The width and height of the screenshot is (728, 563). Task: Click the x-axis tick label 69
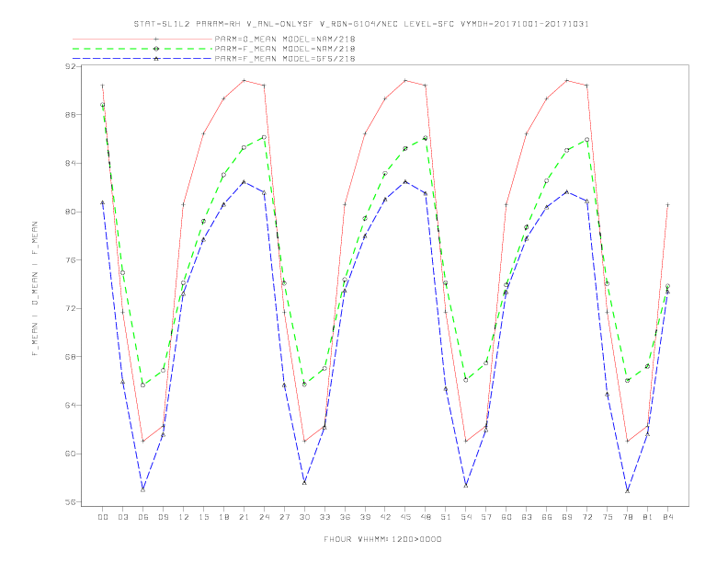point(567,517)
